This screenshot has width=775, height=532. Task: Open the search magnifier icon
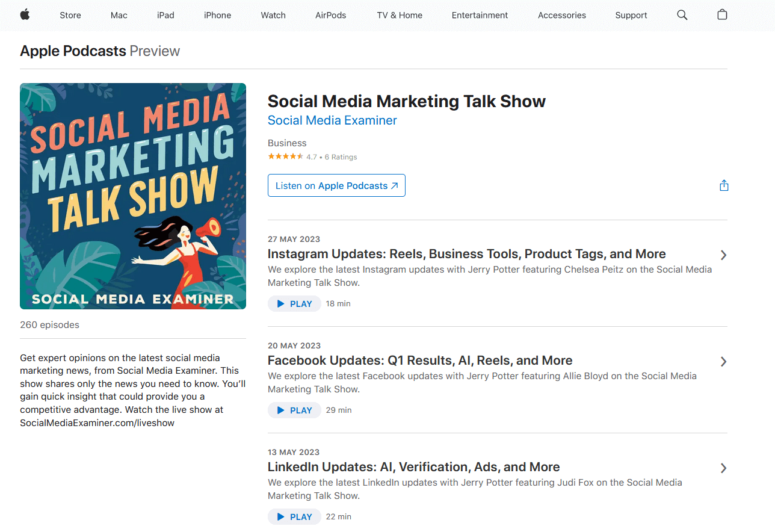(x=682, y=15)
